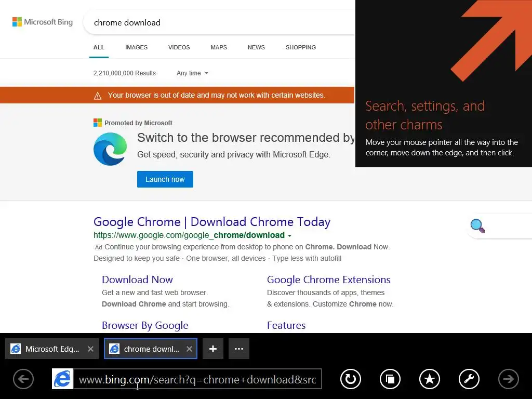
Task: Expand the dropdown arrow beside the Chrome ad URL
Action: click(289, 235)
